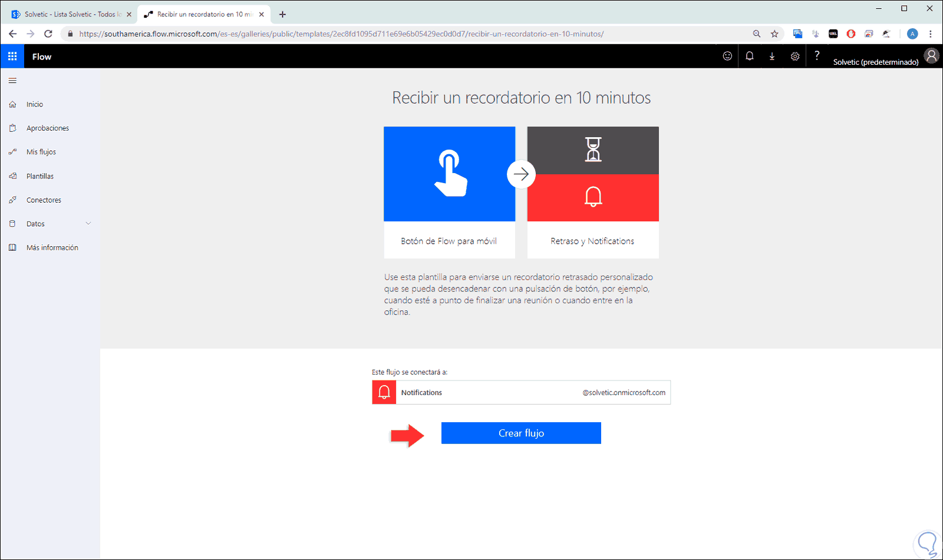Open a new browser tab
The image size is (943, 560).
283,14
